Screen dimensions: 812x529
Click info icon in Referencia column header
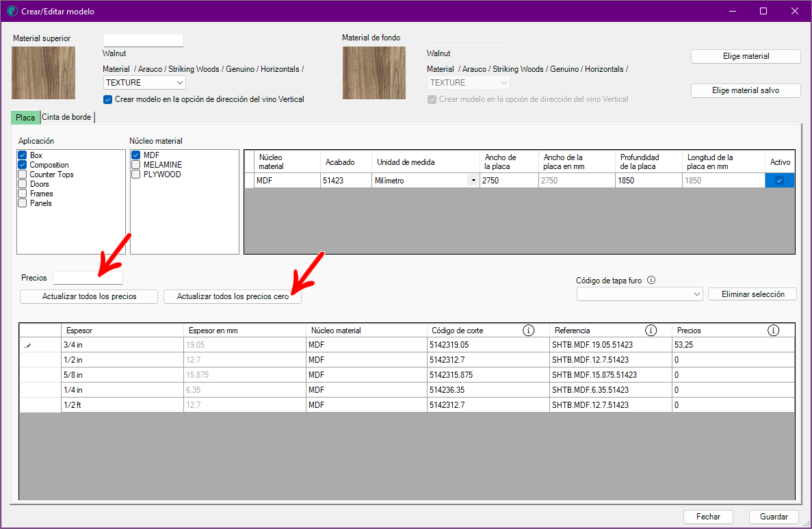[651, 331]
